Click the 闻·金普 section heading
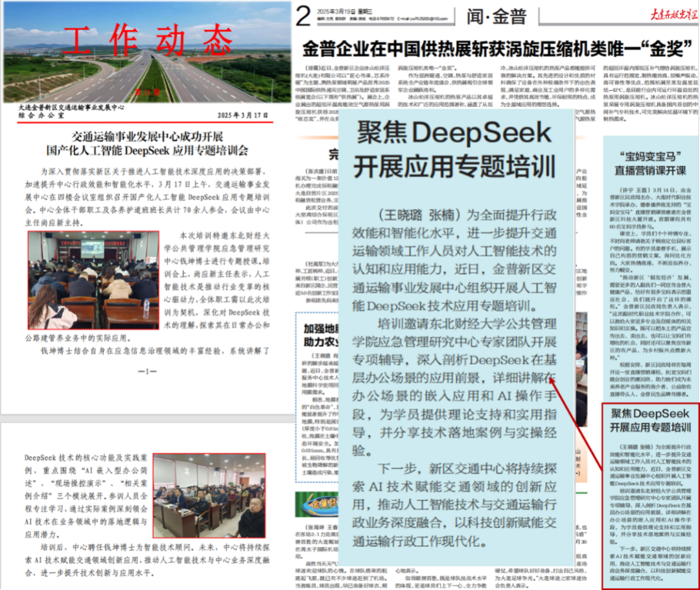 coord(496,16)
